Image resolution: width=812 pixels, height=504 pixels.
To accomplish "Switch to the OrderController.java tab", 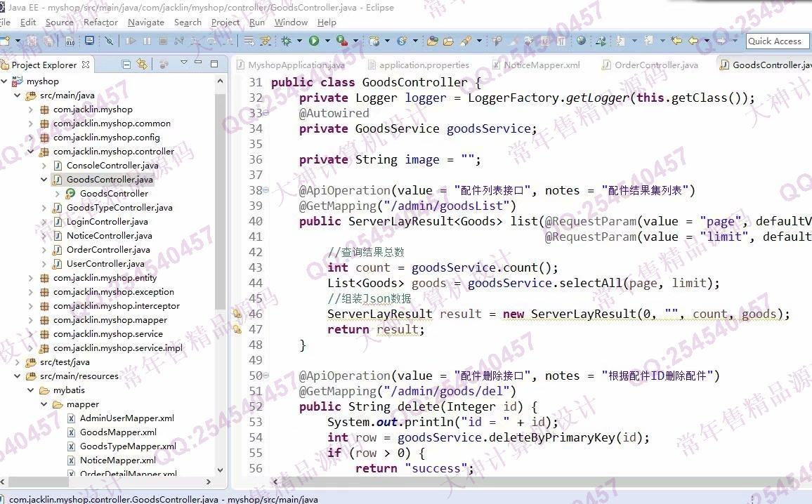I will pyautogui.click(x=650, y=65).
